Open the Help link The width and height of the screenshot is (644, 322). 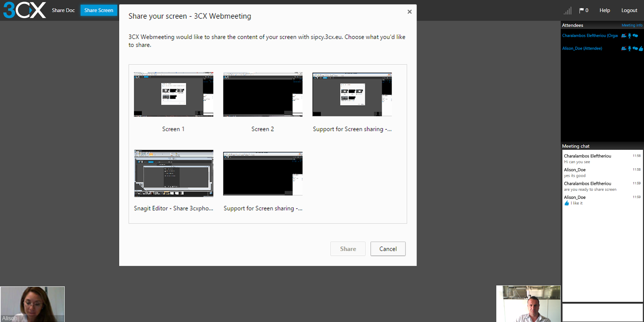coord(605,10)
